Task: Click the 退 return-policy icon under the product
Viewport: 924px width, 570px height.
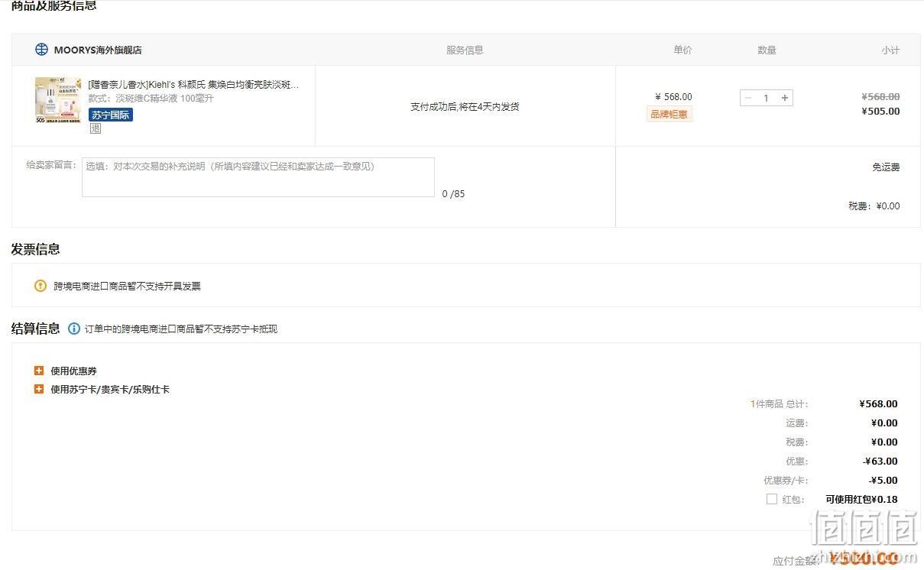Action: coord(96,128)
